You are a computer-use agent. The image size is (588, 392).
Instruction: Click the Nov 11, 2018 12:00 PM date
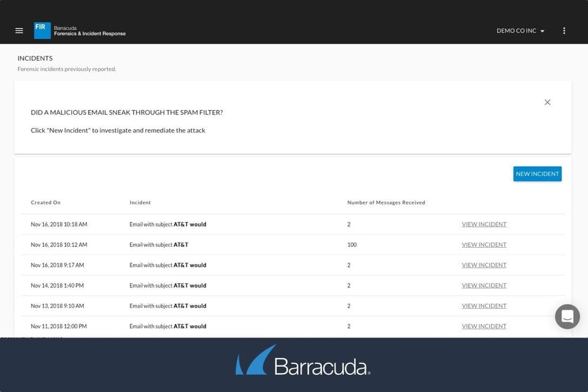click(x=59, y=326)
